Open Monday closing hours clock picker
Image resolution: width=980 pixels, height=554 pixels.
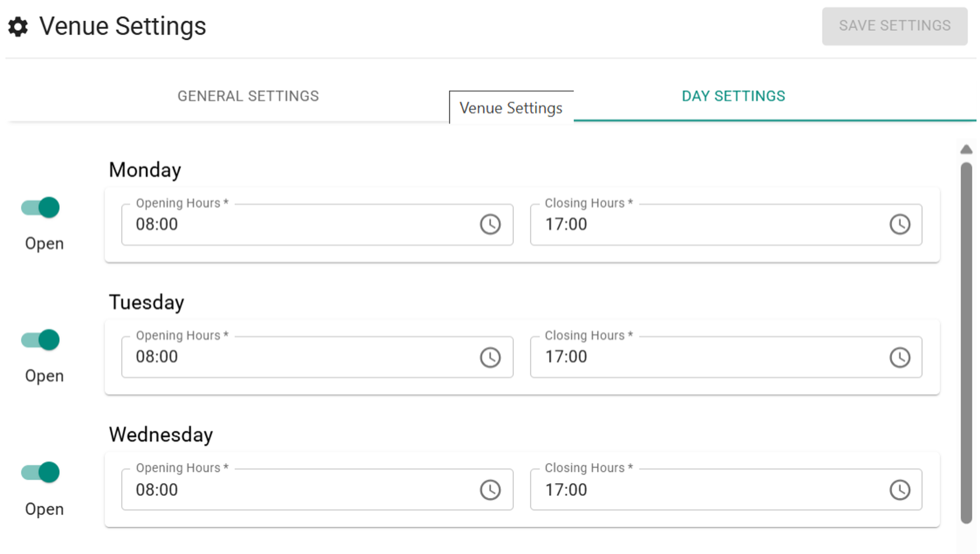[899, 224]
